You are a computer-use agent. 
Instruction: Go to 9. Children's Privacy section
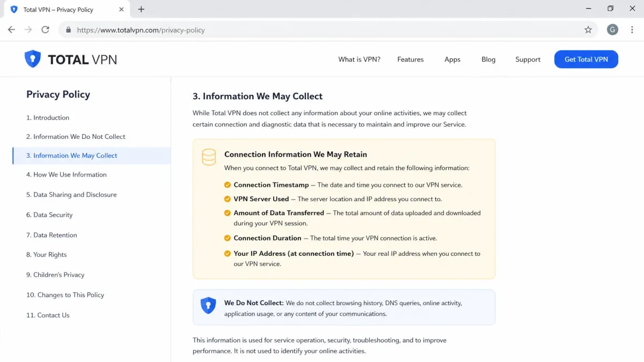55,275
